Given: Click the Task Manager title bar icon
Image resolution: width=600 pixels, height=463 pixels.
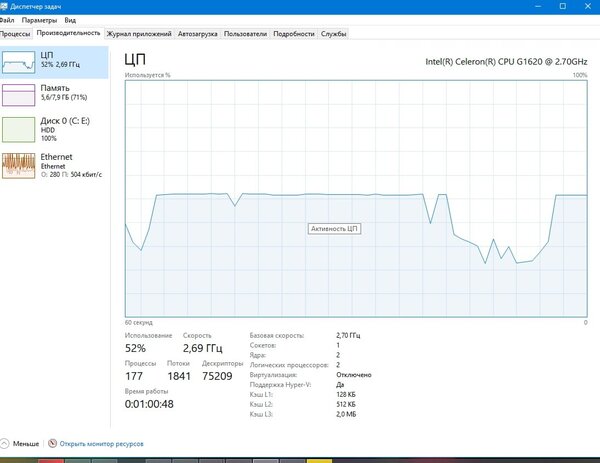Looking at the screenshot, I should coord(4,6).
